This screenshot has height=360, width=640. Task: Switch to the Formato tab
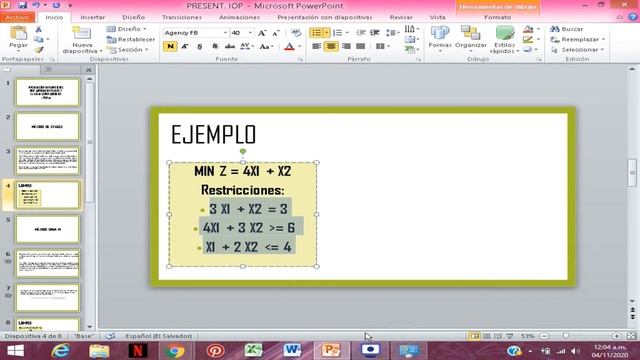(x=497, y=18)
